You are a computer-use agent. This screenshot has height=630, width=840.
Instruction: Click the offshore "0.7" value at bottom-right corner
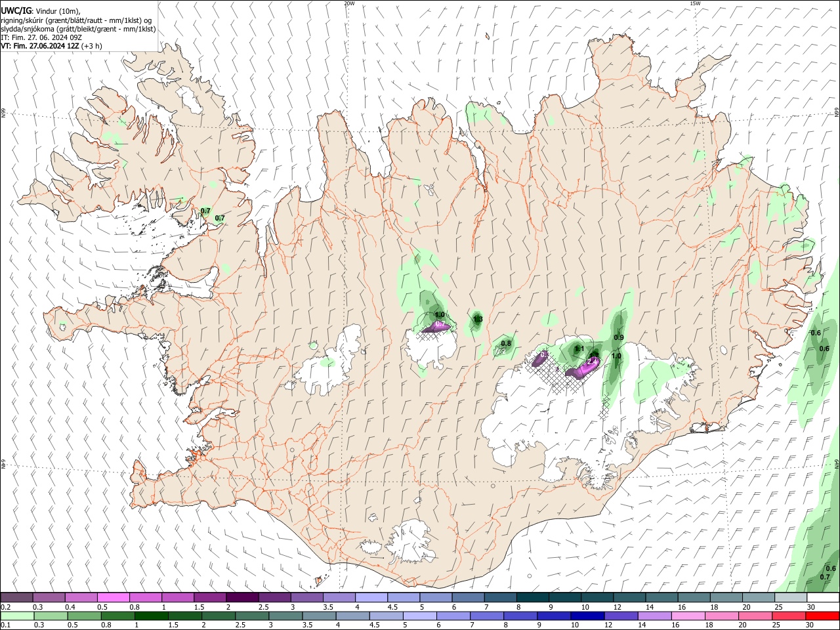tap(824, 577)
